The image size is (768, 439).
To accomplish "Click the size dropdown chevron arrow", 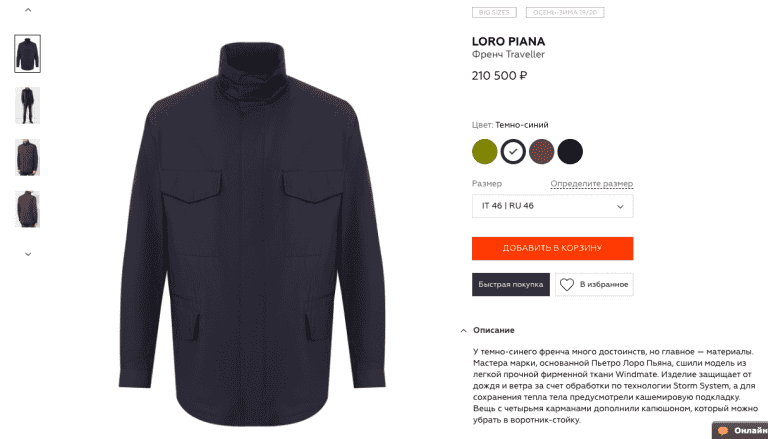I will tap(620, 207).
